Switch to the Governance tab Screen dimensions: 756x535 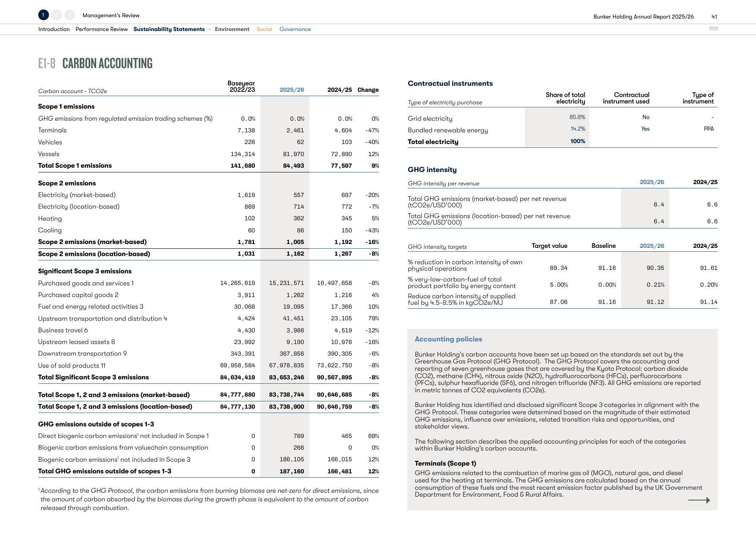[295, 29]
